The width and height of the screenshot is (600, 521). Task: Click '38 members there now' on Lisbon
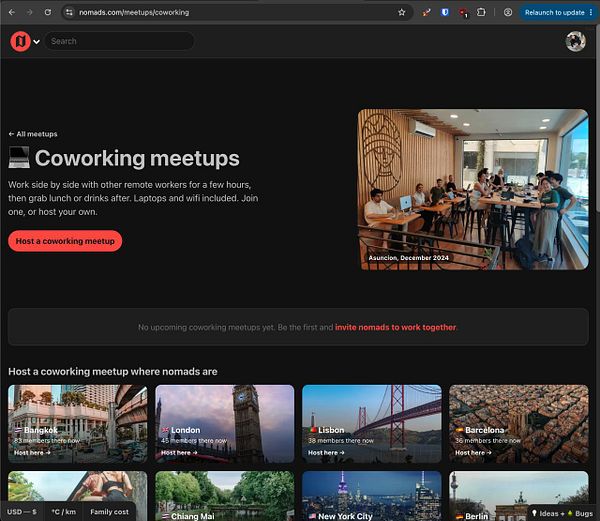tap(341, 441)
